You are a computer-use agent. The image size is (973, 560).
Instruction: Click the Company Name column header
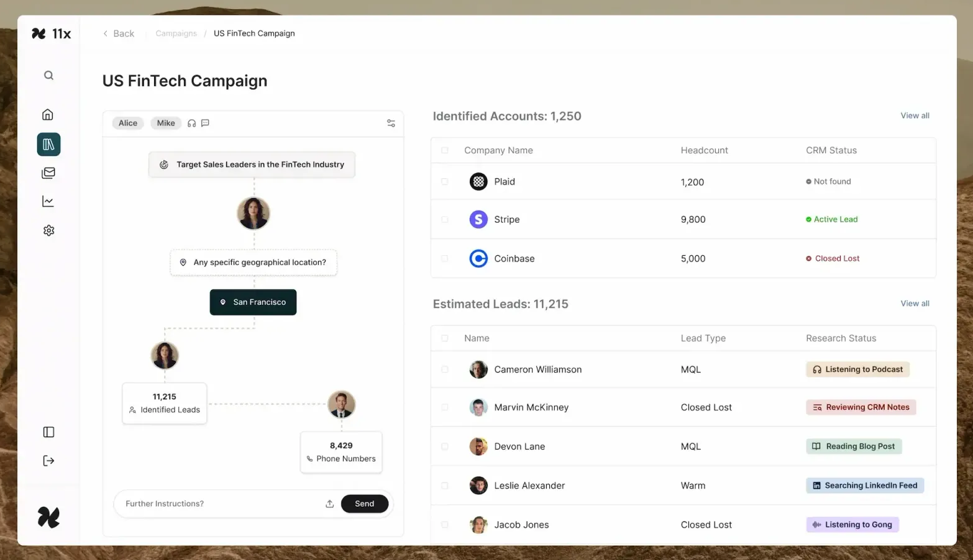point(498,150)
